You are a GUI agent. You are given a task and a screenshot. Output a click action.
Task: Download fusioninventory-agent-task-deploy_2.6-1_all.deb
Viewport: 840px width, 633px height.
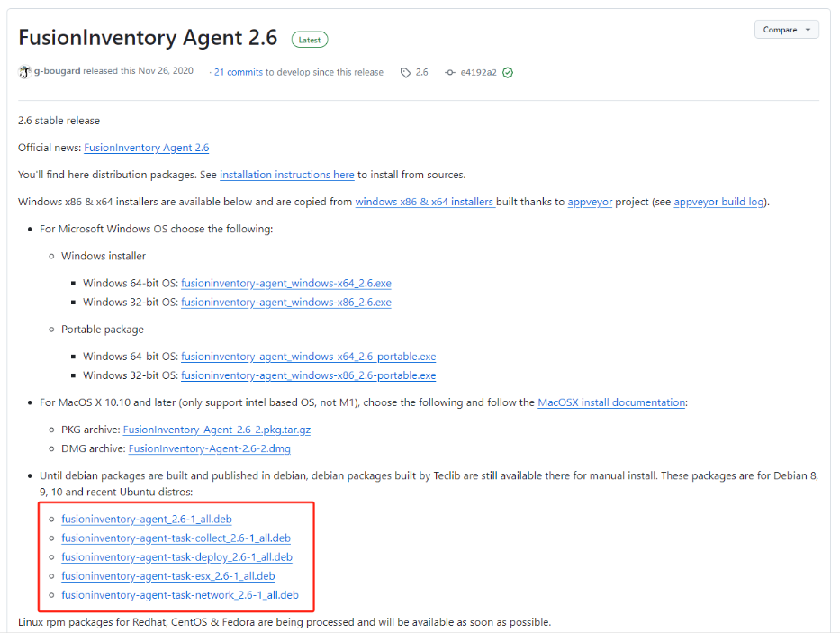(176, 557)
